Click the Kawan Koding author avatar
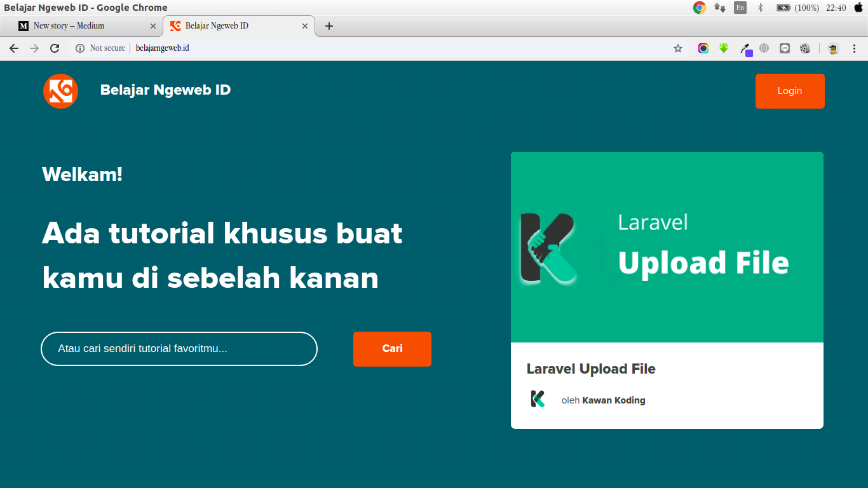868x488 pixels. [538, 399]
